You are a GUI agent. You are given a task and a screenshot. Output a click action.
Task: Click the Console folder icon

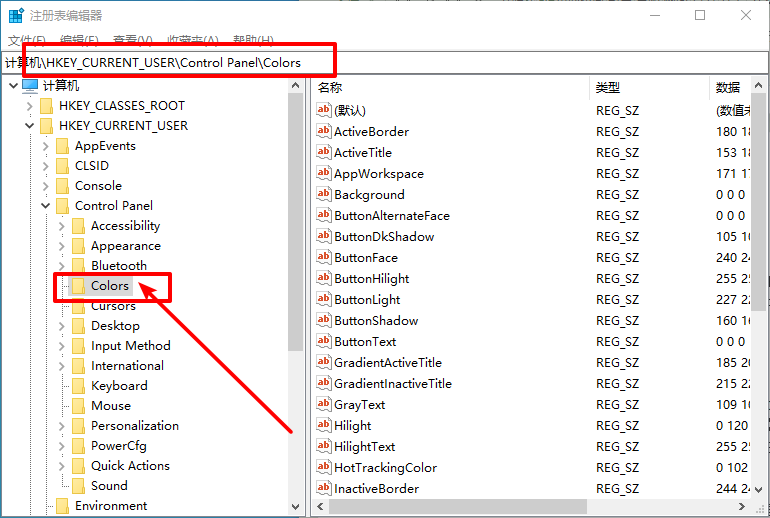[x=62, y=186]
